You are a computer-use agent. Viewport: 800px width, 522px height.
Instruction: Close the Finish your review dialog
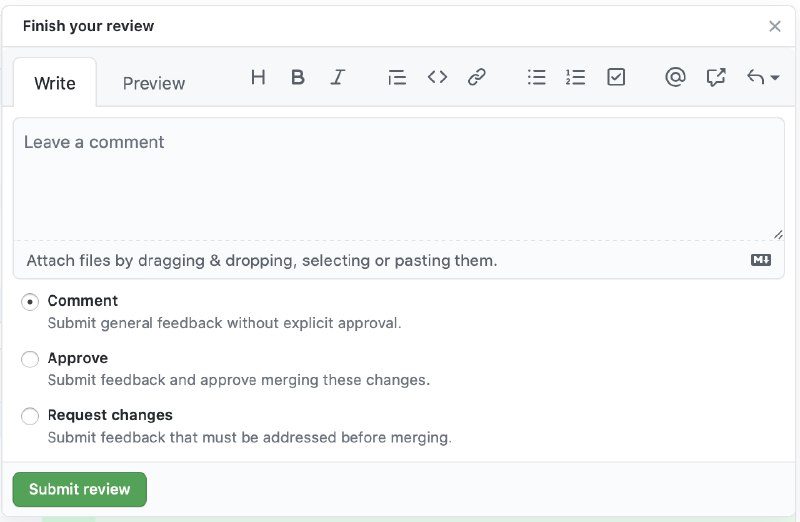pyautogui.click(x=774, y=26)
